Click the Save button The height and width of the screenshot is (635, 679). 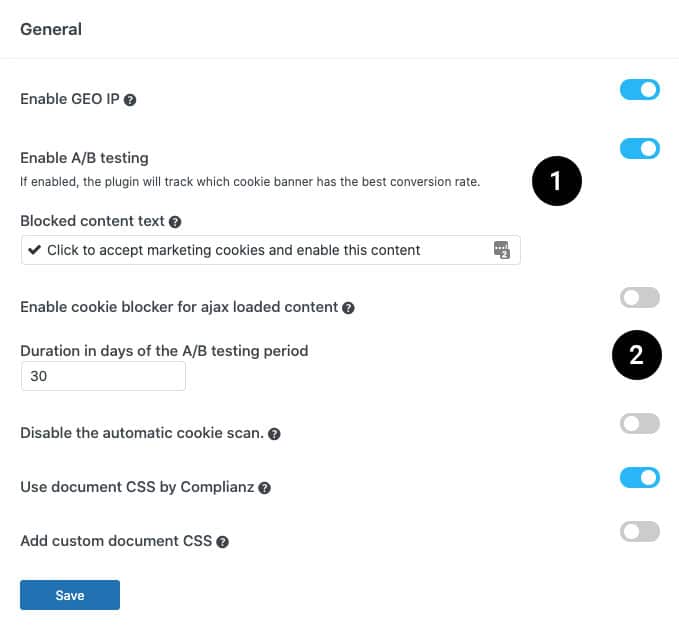click(x=70, y=595)
